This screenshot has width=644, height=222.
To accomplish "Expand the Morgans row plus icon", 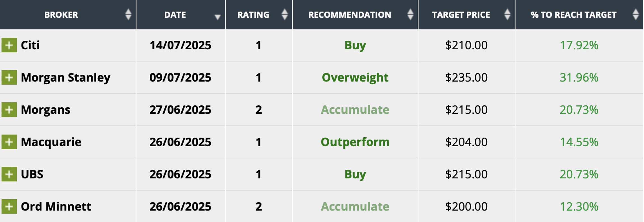I will point(9,110).
